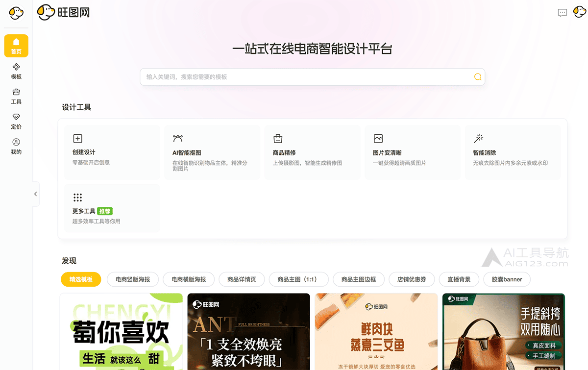This screenshot has width=588, height=370.
Task: Select the 商品主图（1:1）tab
Action: coord(298,279)
